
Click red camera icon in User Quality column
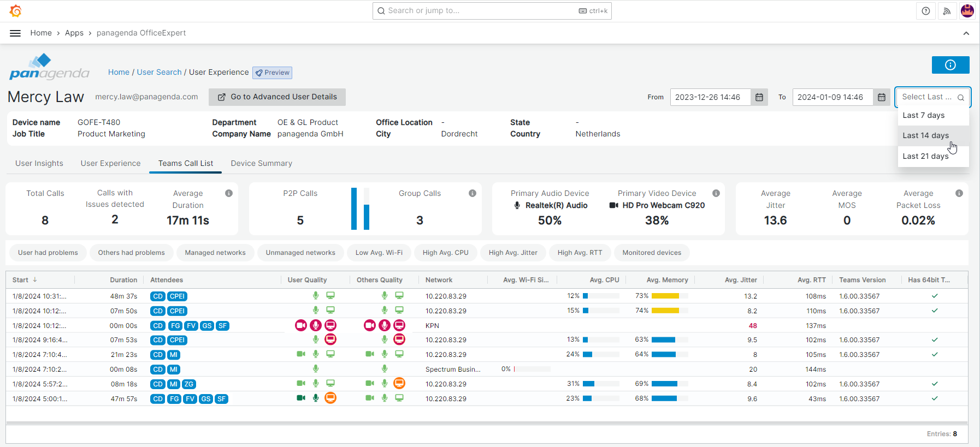301,325
